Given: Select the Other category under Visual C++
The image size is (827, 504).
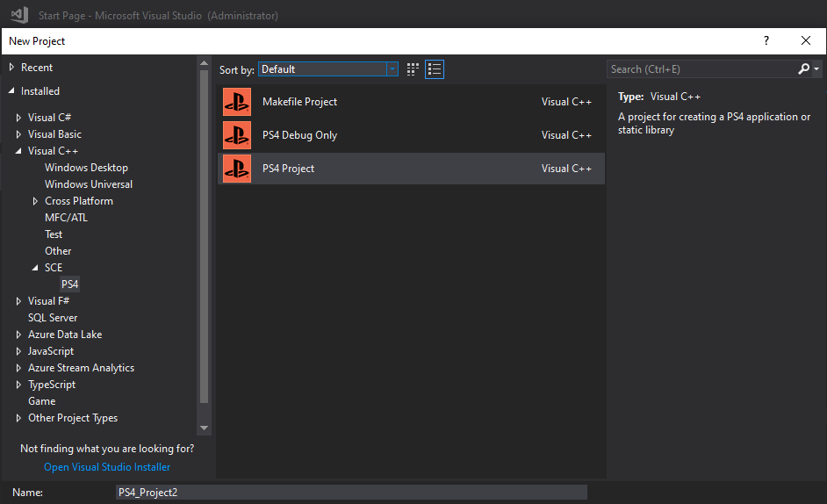Looking at the screenshot, I should pos(58,250).
